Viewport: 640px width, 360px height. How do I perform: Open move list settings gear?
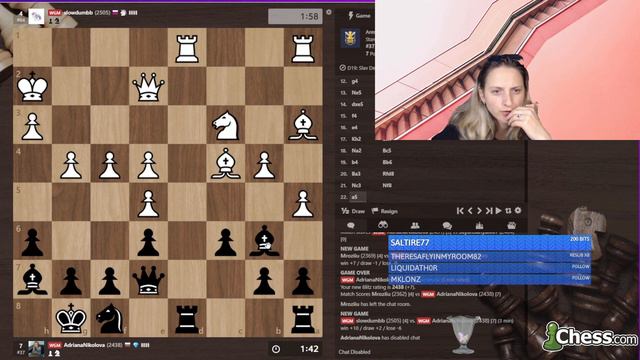(518, 210)
